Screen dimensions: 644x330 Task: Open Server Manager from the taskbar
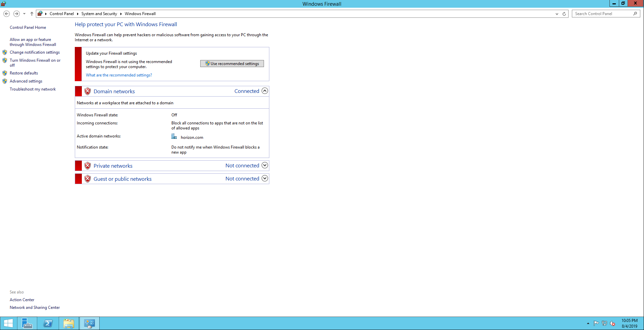pos(27,323)
